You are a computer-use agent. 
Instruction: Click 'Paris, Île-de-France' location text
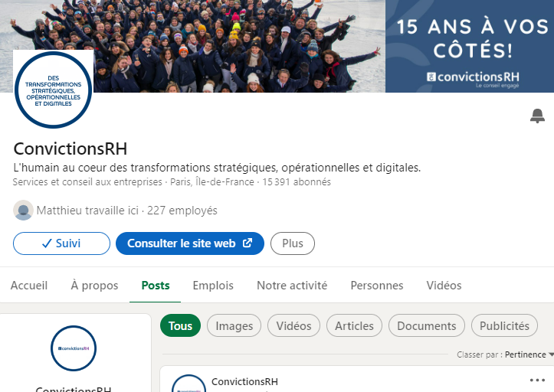point(212,182)
